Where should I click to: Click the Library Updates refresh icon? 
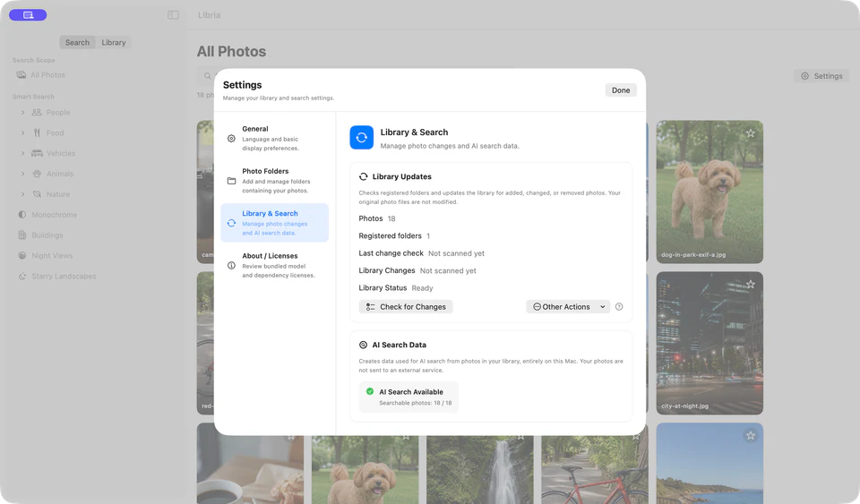pyautogui.click(x=363, y=176)
